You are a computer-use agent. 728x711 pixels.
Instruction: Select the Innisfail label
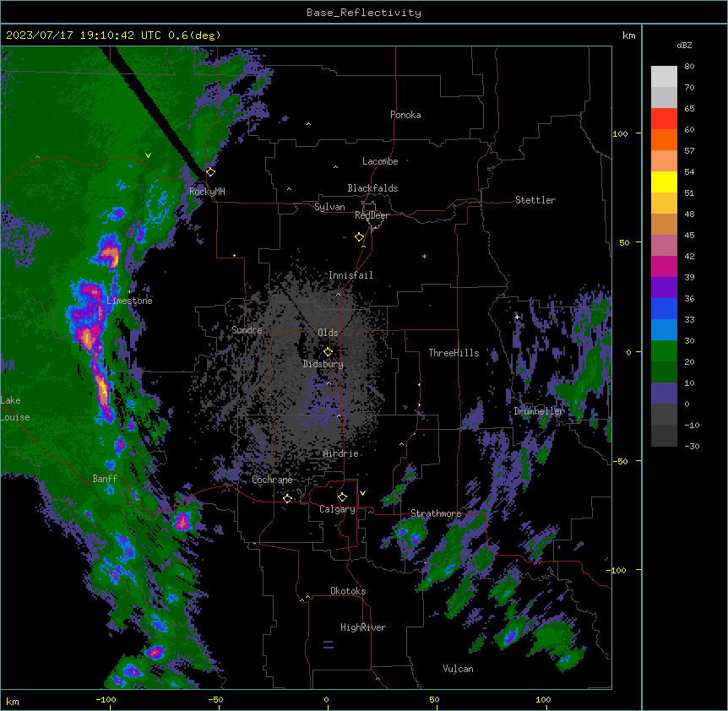[350, 275]
